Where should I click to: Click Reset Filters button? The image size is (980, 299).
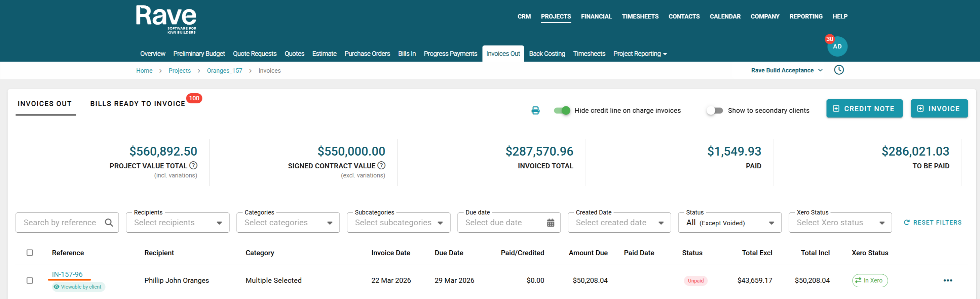933,223
